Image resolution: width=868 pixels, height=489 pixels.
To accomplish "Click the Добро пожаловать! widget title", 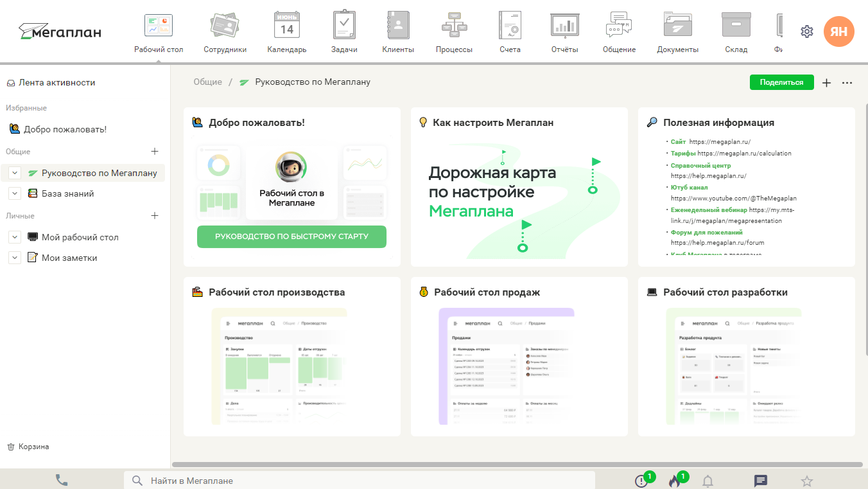I will (x=257, y=123).
